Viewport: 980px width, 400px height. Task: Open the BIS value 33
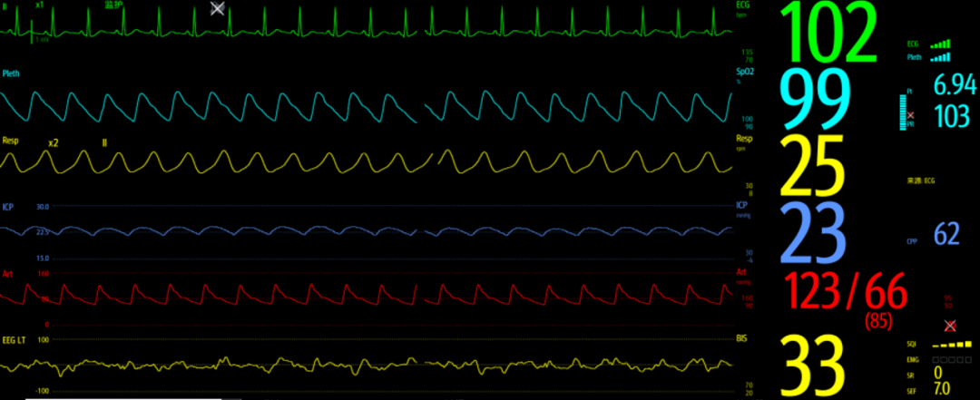coord(812,366)
